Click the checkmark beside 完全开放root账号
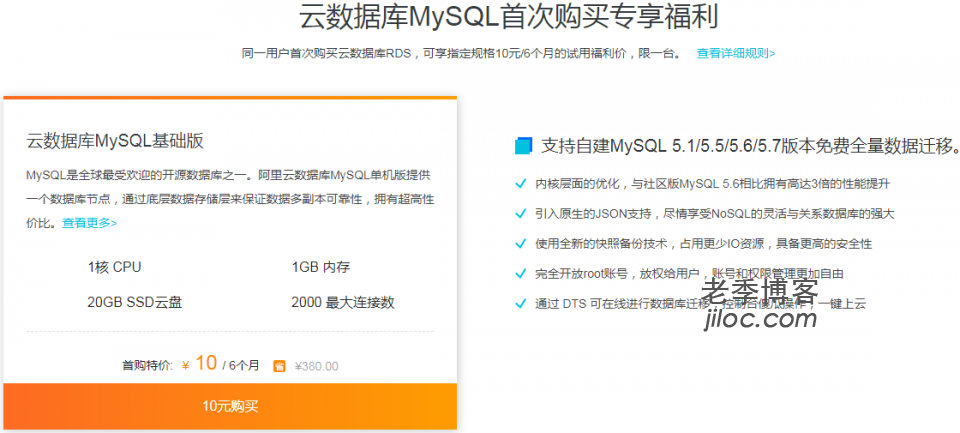This screenshot has height=433, width=960. [x=521, y=273]
